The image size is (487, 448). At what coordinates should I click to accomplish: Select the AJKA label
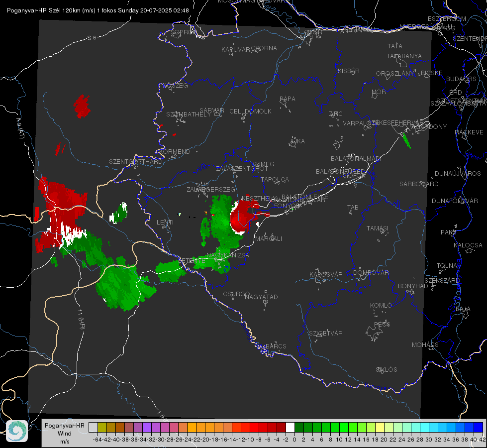297,141
